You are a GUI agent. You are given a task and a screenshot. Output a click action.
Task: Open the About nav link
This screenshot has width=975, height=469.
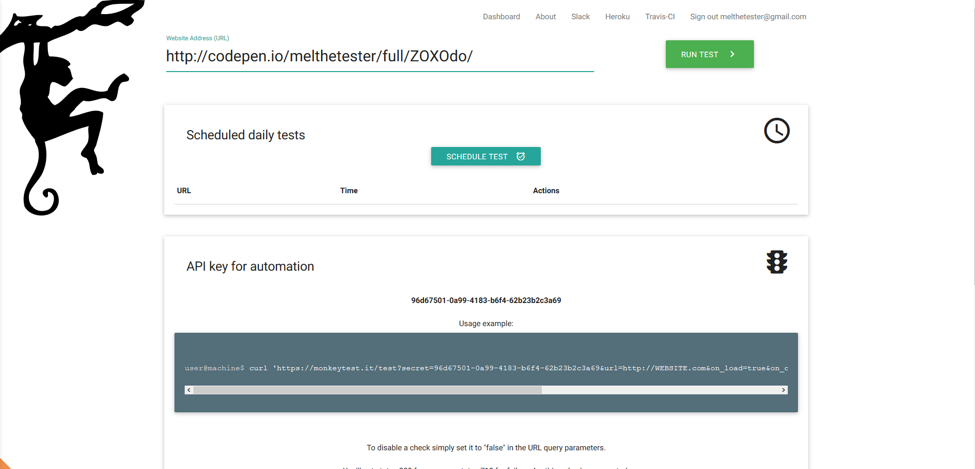[545, 17]
